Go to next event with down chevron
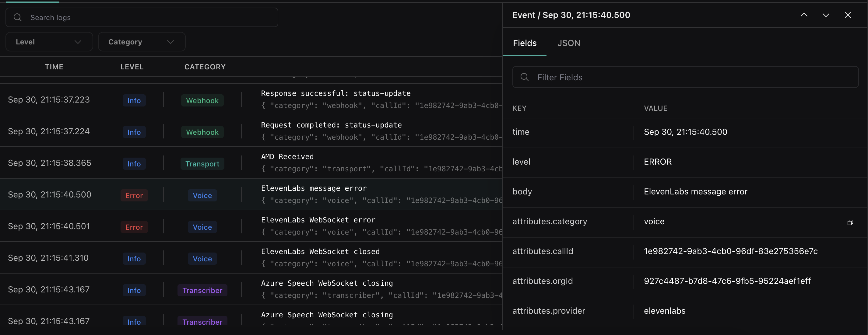 click(x=826, y=15)
